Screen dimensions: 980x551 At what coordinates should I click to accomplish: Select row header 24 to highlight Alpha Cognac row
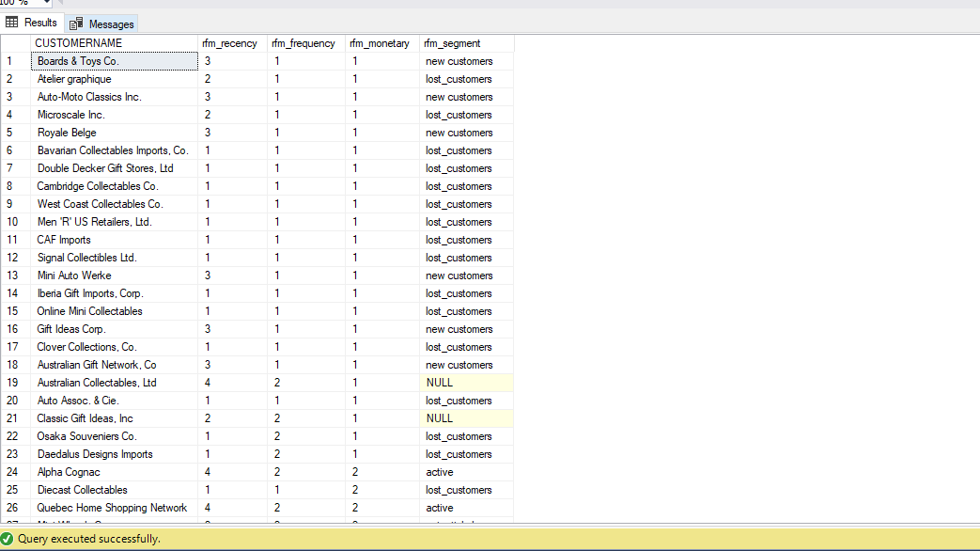(14, 471)
